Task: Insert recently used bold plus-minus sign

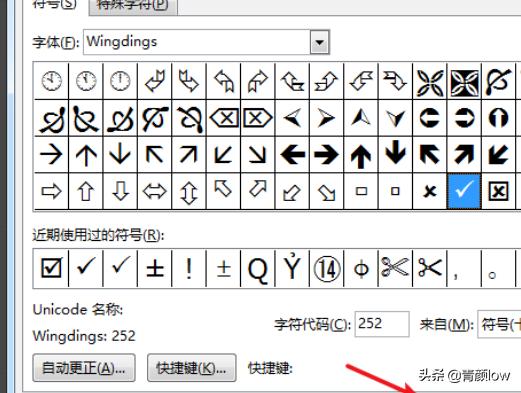Action: [x=155, y=268]
